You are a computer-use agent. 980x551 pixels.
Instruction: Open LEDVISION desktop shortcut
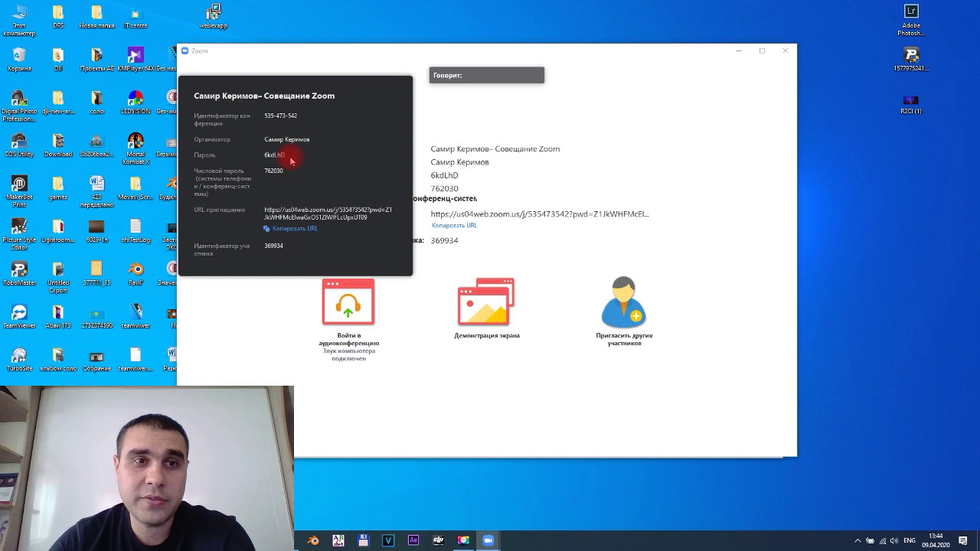pos(136,103)
